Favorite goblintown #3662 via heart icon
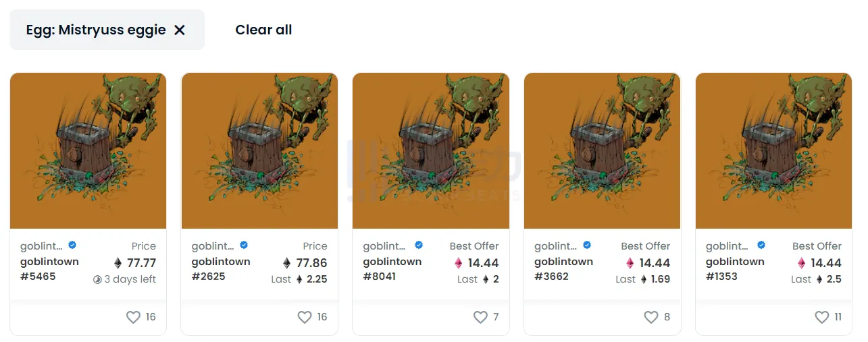The width and height of the screenshot is (868, 342). (651, 317)
